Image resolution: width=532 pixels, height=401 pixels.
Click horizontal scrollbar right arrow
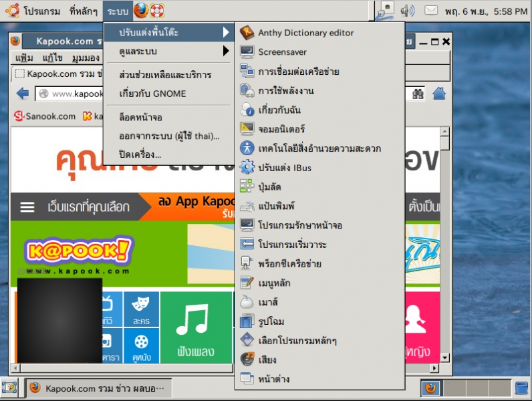(x=434, y=368)
